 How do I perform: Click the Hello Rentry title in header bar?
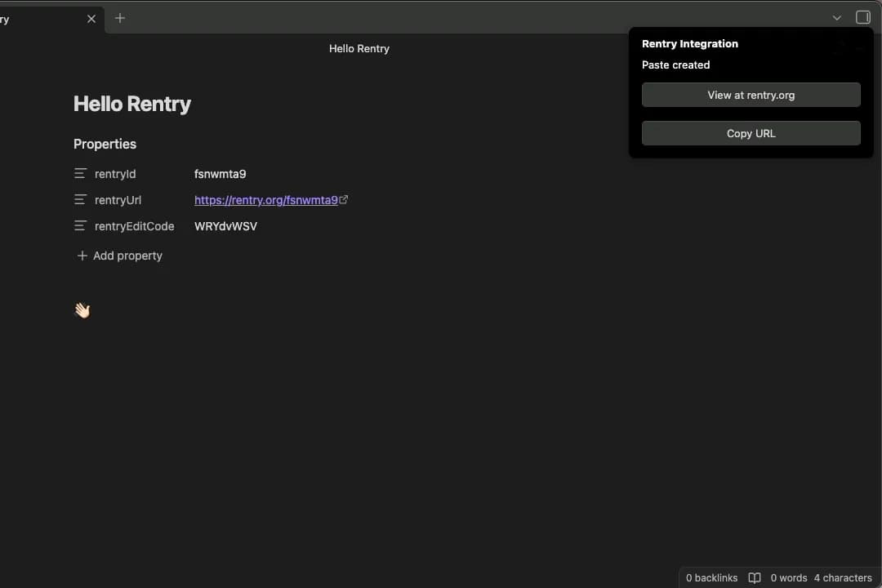click(359, 48)
